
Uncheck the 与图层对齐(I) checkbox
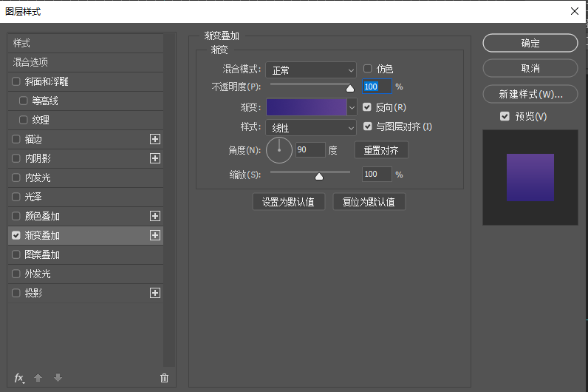[x=368, y=126]
